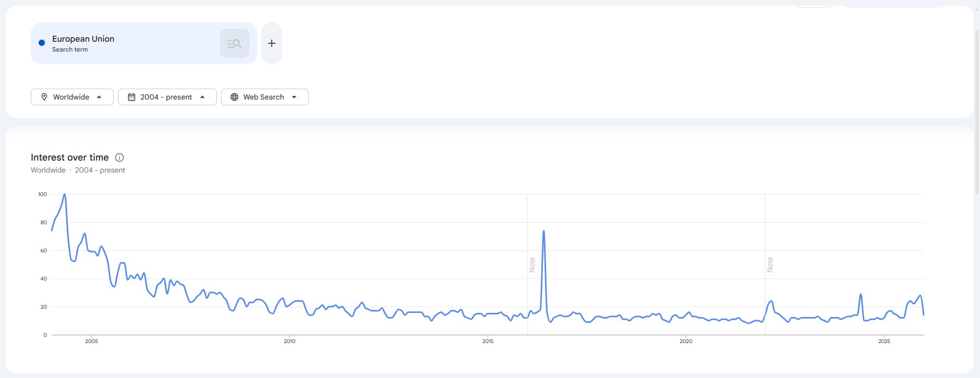Expand the Web Search dropdown arrow
Image resolution: width=980 pixels, height=378 pixels.
pos(294,97)
